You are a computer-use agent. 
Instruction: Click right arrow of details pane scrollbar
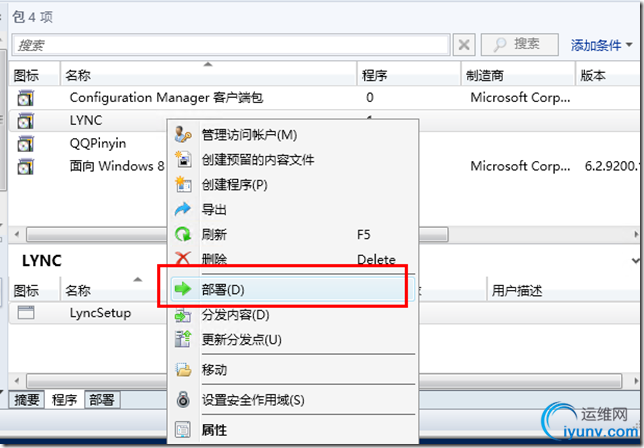pos(636,381)
